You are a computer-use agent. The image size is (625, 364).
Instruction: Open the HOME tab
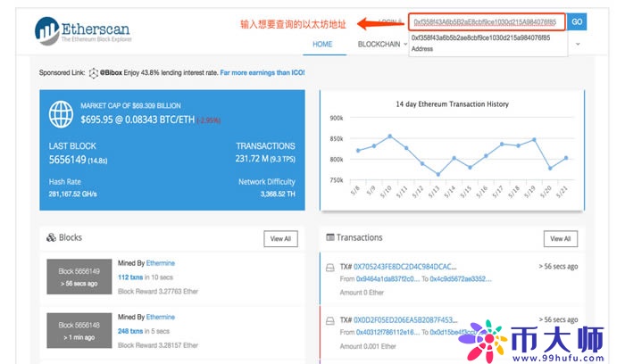click(x=322, y=45)
